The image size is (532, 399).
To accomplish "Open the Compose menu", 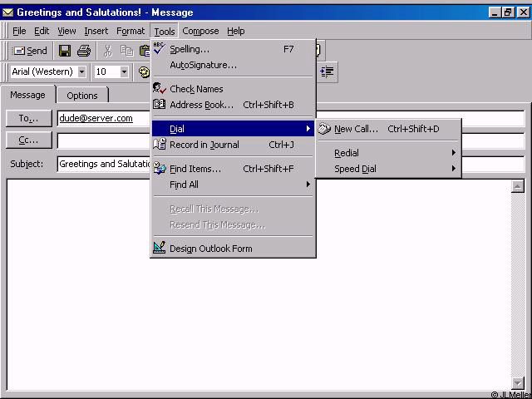I will click(x=200, y=32).
